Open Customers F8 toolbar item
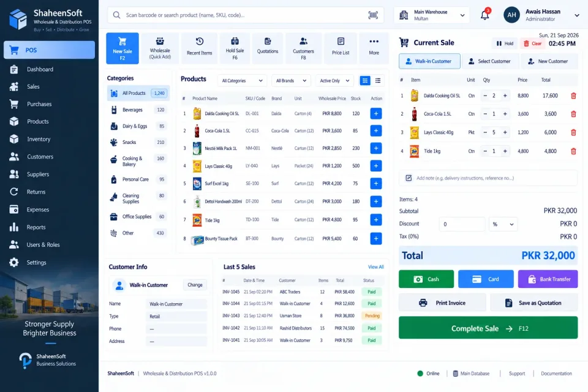Screen dimensions: 588x392 coord(303,48)
